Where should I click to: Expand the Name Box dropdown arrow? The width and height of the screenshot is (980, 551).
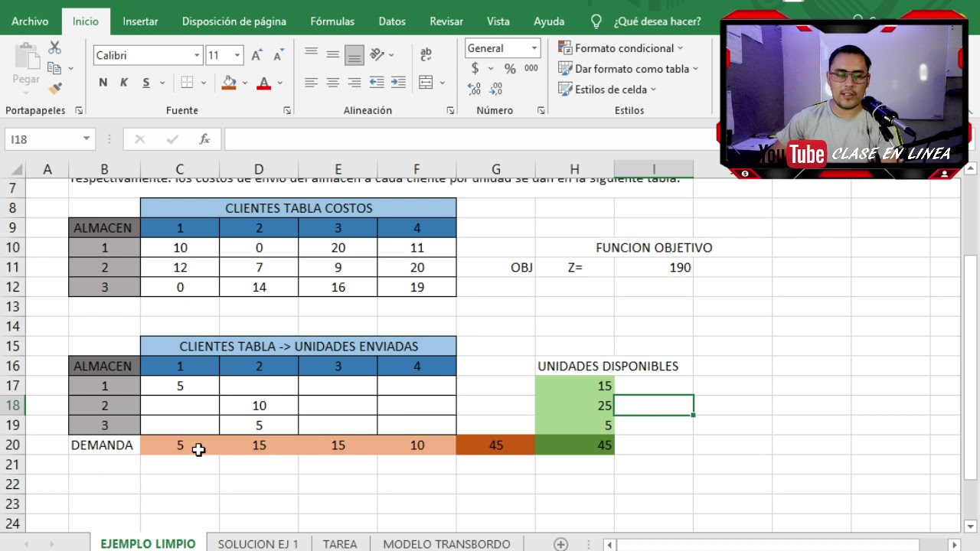(x=87, y=139)
